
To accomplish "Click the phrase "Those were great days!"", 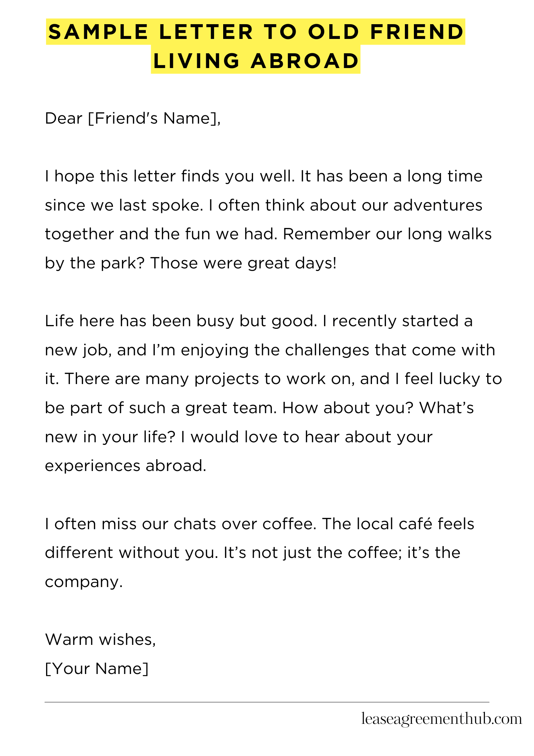I will point(243,263).
